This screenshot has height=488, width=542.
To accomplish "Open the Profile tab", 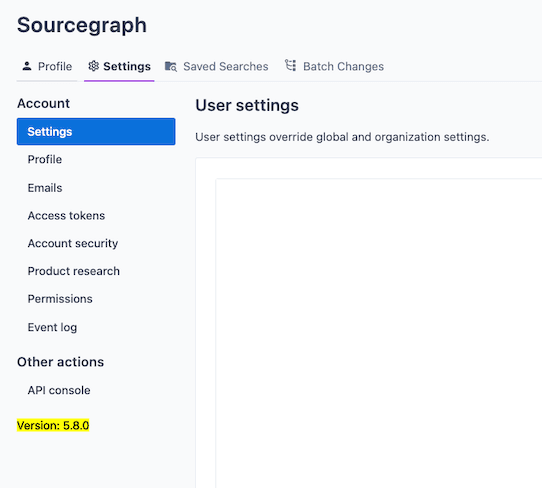I will tap(47, 66).
